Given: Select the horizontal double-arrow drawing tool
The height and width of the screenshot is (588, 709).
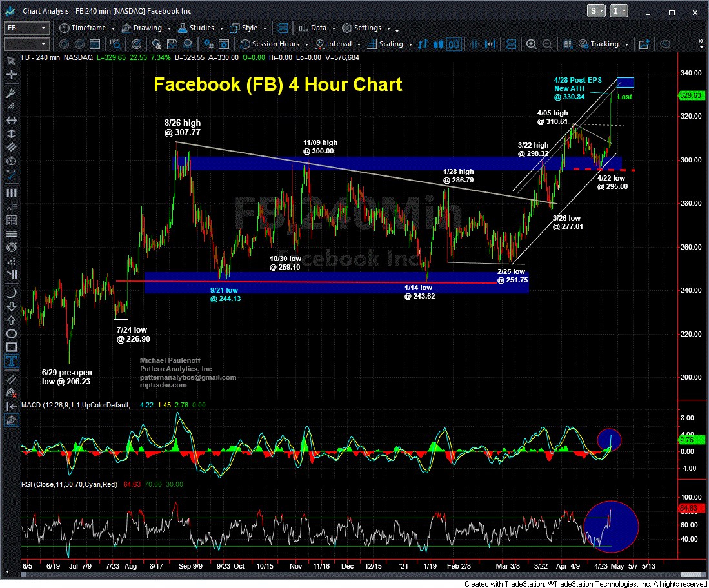Looking at the screenshot, I should [x=12, y=120].
